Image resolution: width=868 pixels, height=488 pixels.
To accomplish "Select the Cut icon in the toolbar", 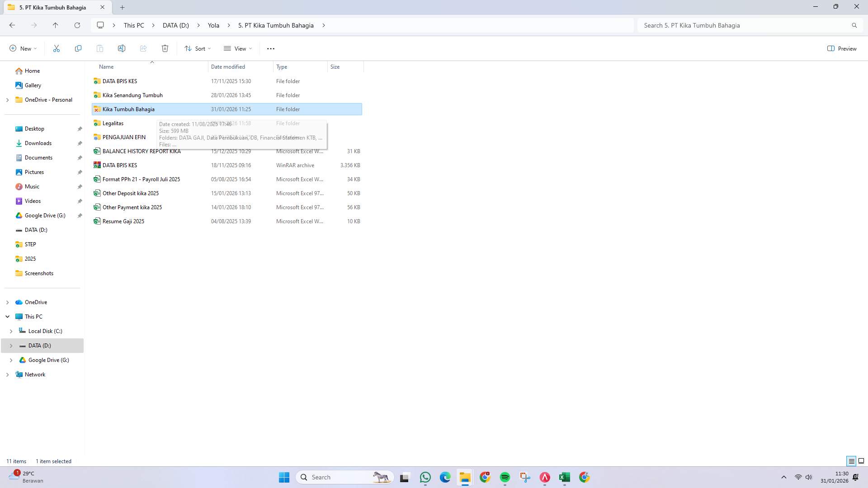I will click(56, 48).
